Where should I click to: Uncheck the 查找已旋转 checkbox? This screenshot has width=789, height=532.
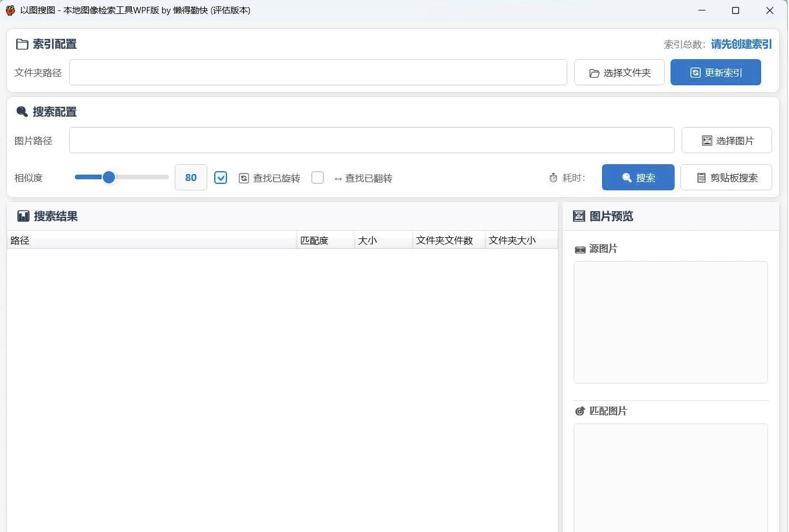click(x=221, y=178)
